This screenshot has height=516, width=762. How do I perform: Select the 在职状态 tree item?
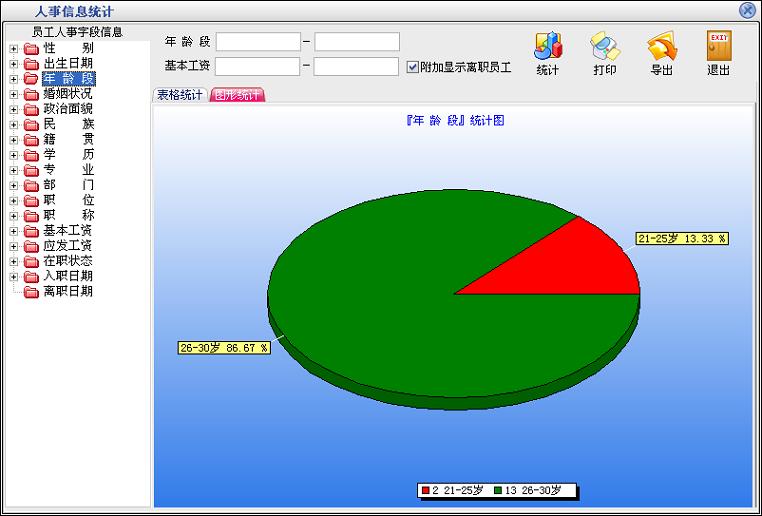[x=68, y=261]
